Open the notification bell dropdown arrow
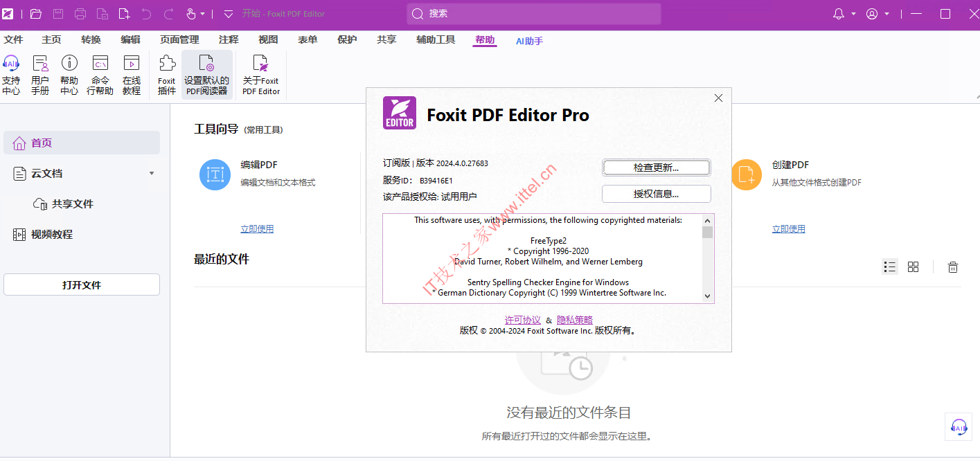 tap(854, 14)
